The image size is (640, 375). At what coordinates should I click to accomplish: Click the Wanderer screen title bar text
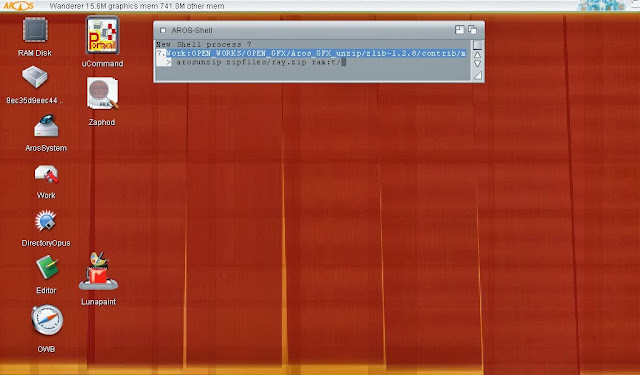tap(137, 6)
